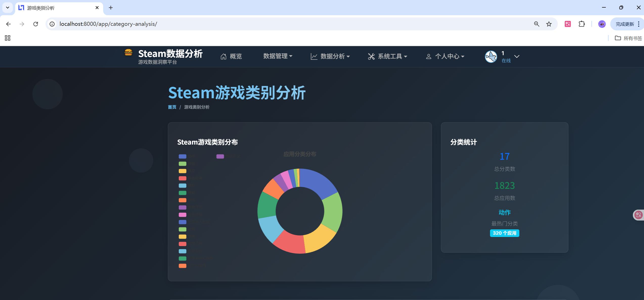This screenshot has width=644, height=300.
Task: Click the 首页 breadcrumb link
Action: (x=172, y=107)
